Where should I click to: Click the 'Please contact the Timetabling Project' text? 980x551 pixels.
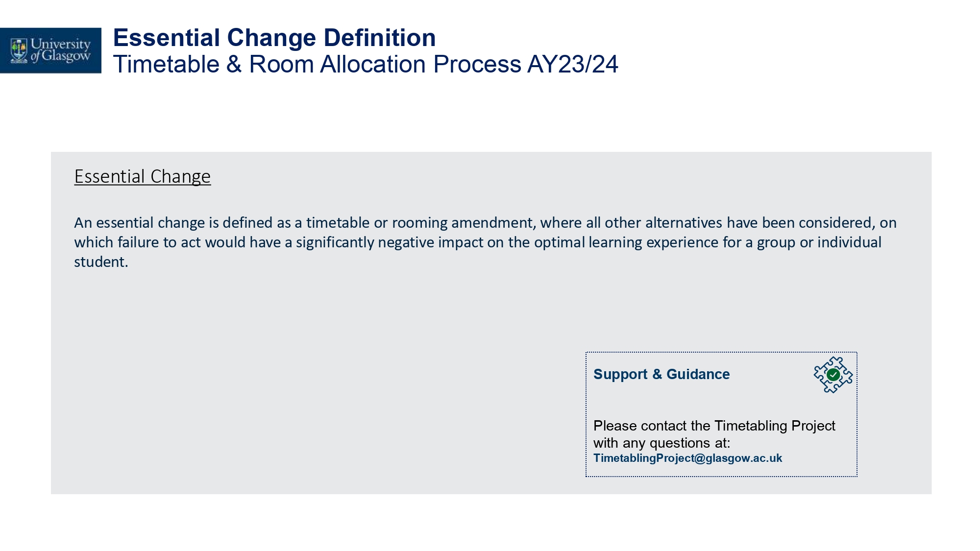(x=714, y=426)
